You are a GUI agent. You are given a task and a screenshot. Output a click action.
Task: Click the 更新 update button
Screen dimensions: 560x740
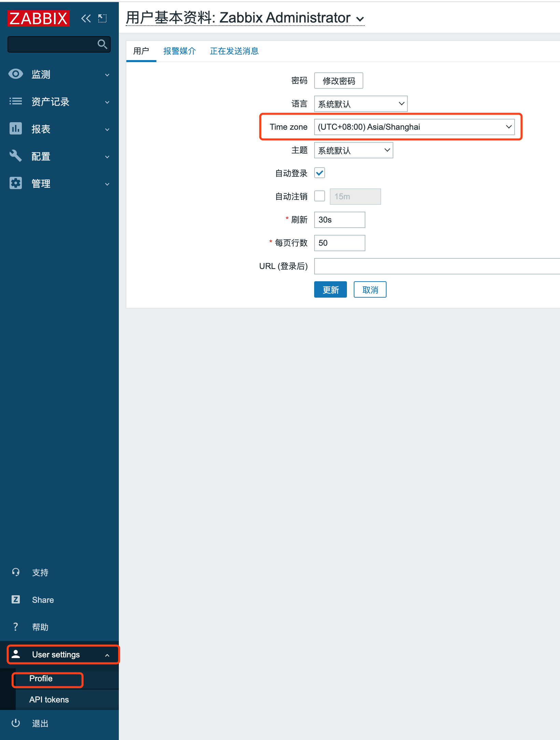[330, 289]
